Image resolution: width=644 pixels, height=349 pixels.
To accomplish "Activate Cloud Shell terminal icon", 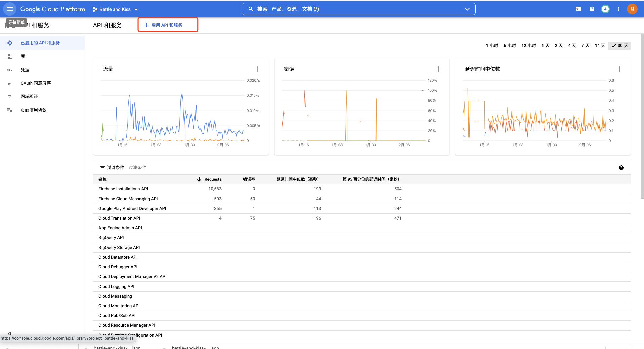I will [578, 9].
